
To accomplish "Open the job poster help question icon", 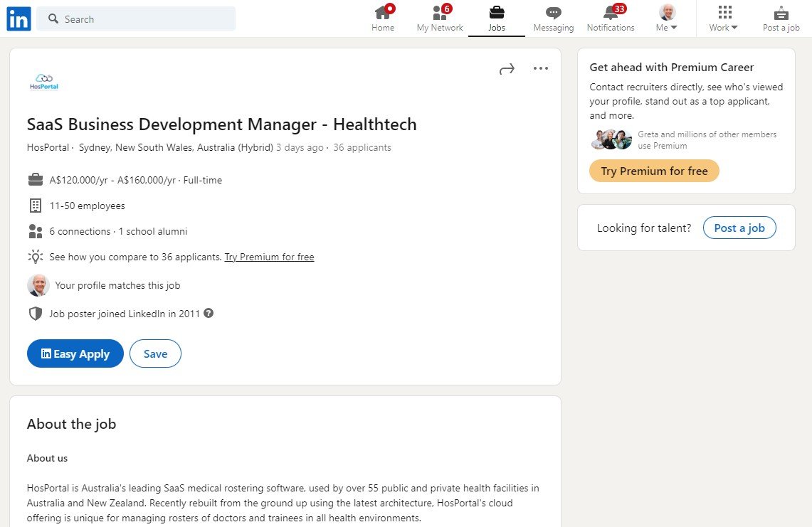I will 209,313.
